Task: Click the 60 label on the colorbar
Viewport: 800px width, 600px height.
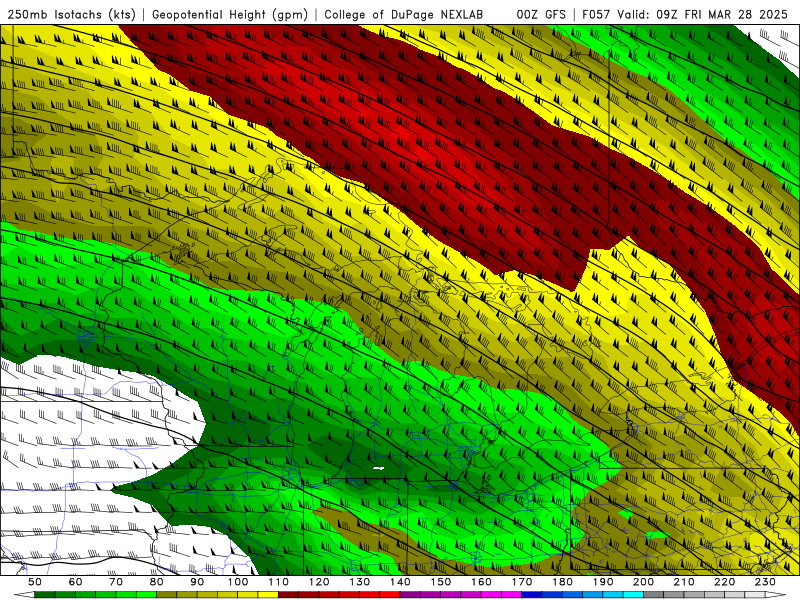Action: (75, 582)
